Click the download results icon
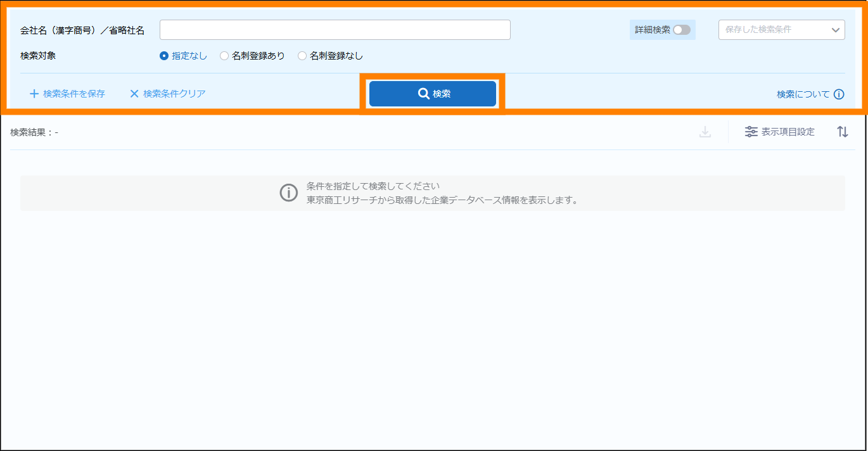Image resolution: width=868 pixels, height=451 pixels. tap(705, 132)
